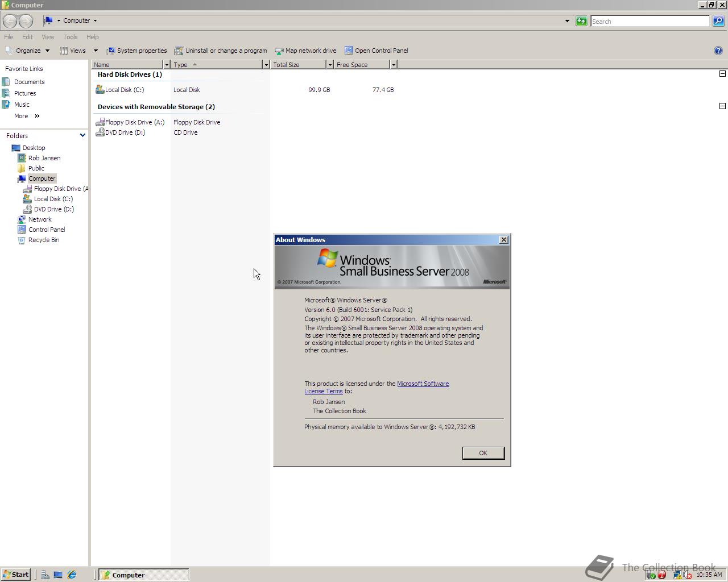Click Uninstall or change a program
728x582 pixels.
click(221, 51)
